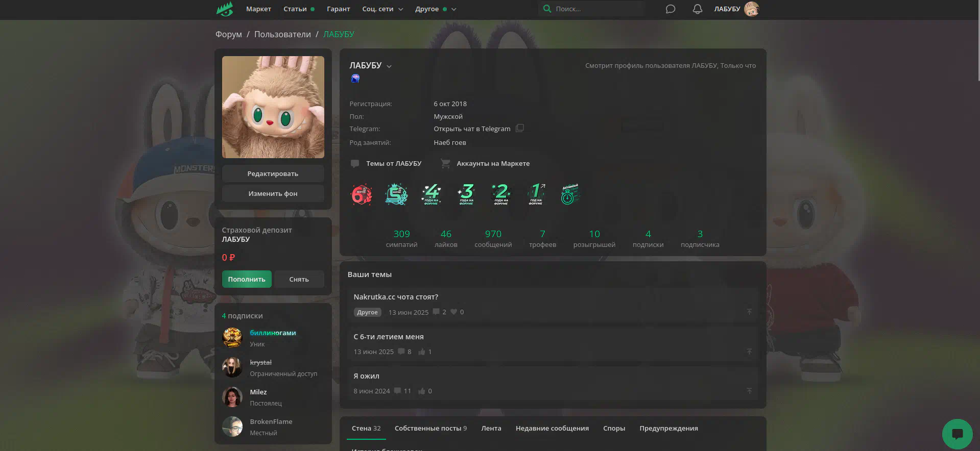Switch to the Споры tab
Viewport: 980px width, 451px height.
[614, 429]
